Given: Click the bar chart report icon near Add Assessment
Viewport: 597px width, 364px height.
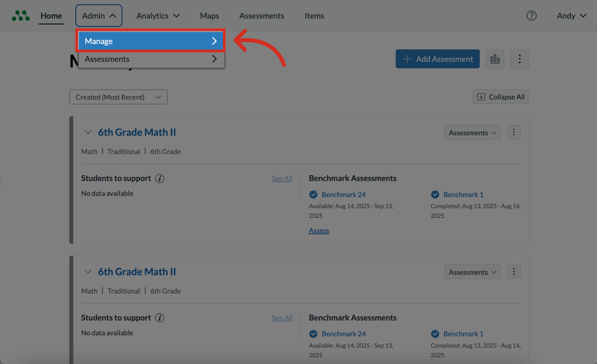Looking at the screenshot, I should tap(495, 59).
